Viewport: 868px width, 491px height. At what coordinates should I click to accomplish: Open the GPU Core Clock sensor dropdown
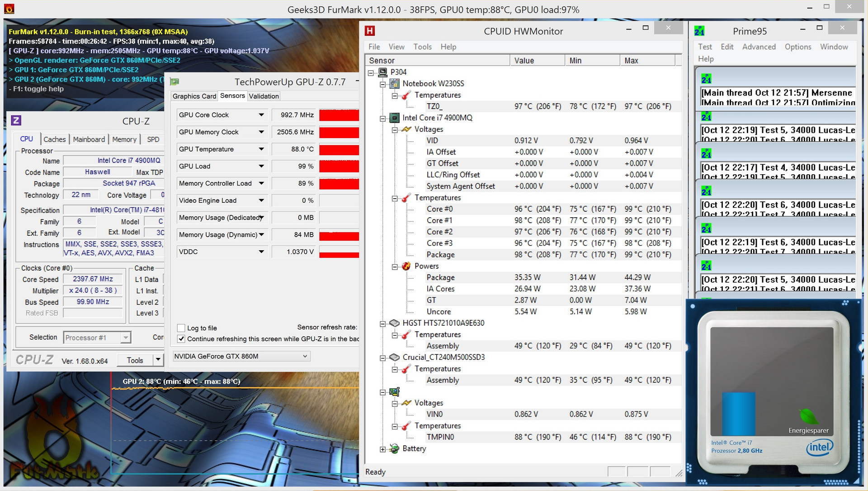[261, 115]
